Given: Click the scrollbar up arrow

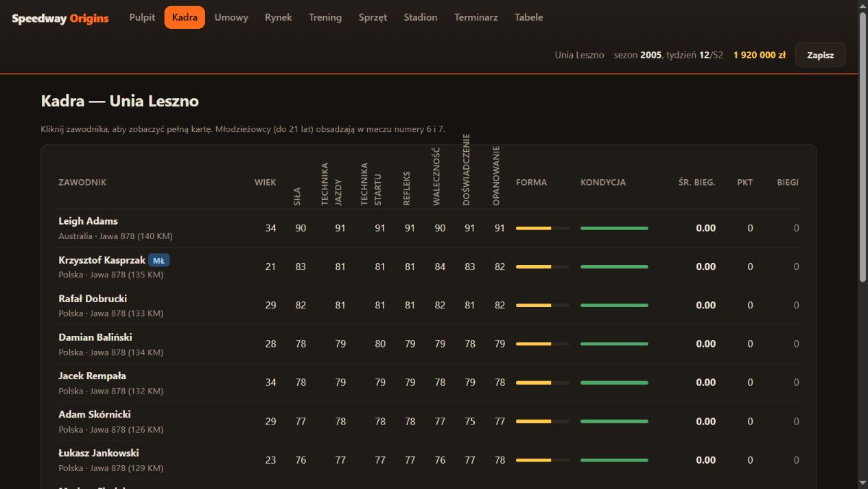Looking at the screenshot, I should tap(863, 5).
